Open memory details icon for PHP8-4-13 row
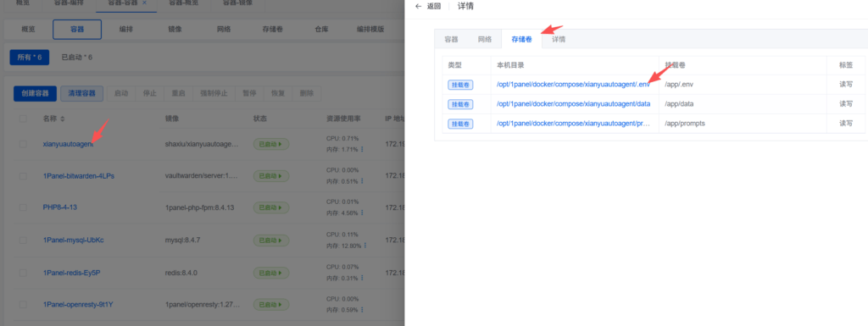Viewport: 868px width, 326px height. pos(363,213)
